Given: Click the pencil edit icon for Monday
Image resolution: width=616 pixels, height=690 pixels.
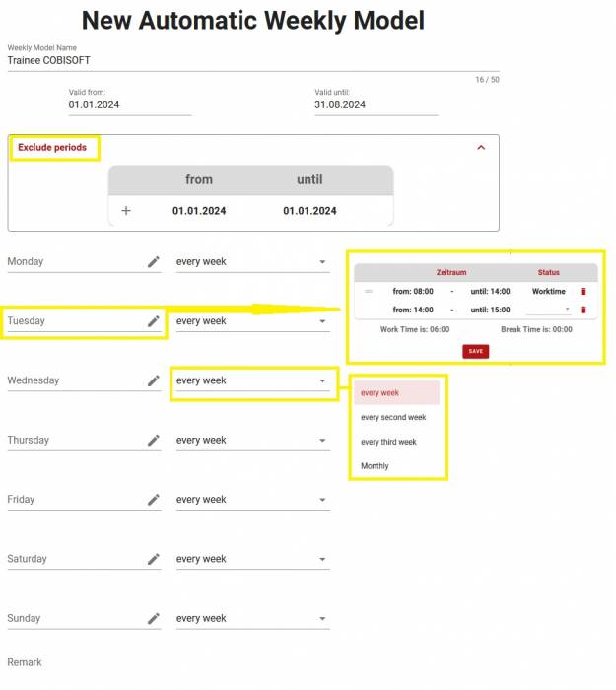Looking at the screenshot, I should (154, 262).
